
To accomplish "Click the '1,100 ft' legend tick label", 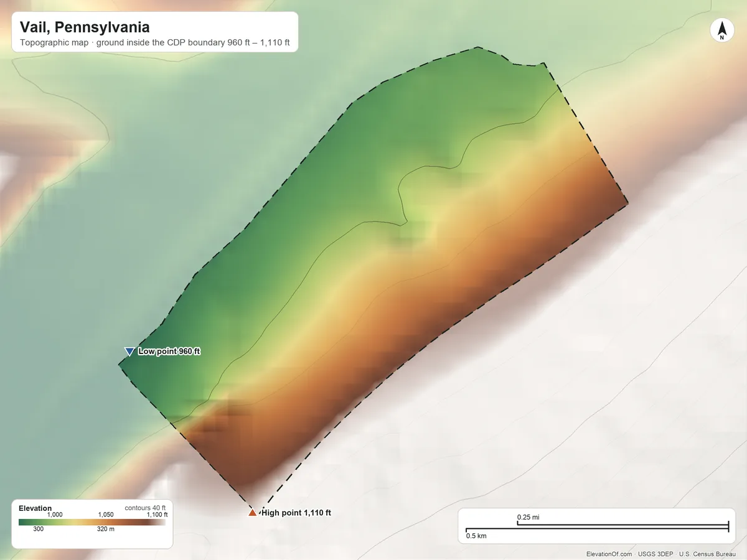I will 157,515.
